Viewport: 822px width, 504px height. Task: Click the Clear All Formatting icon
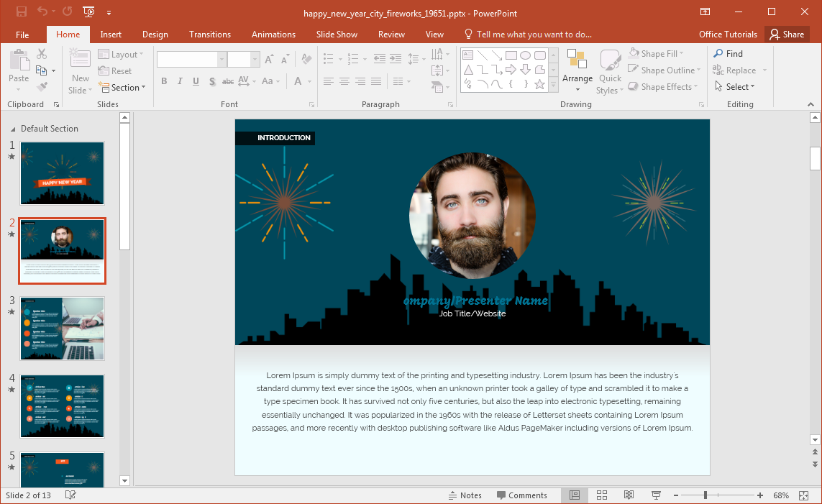click(306, 60)
